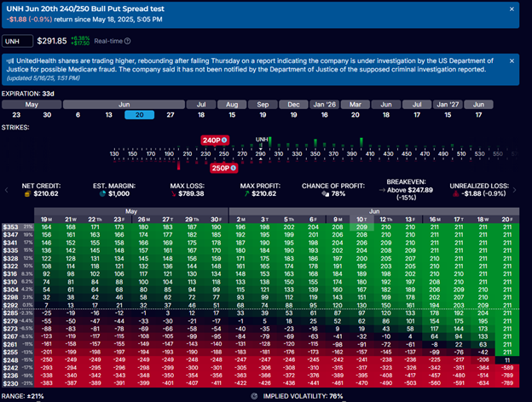Click the 20 F date column header

[x=507, y=219]
